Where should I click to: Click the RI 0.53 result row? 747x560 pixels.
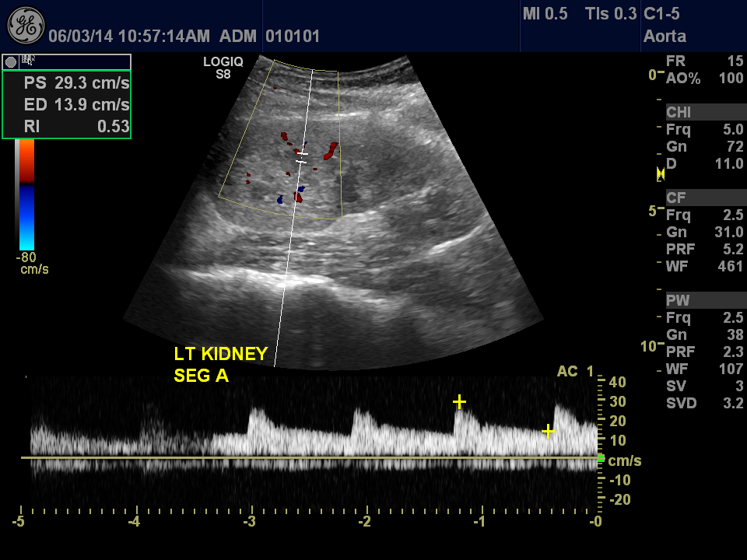click(76, 126)
